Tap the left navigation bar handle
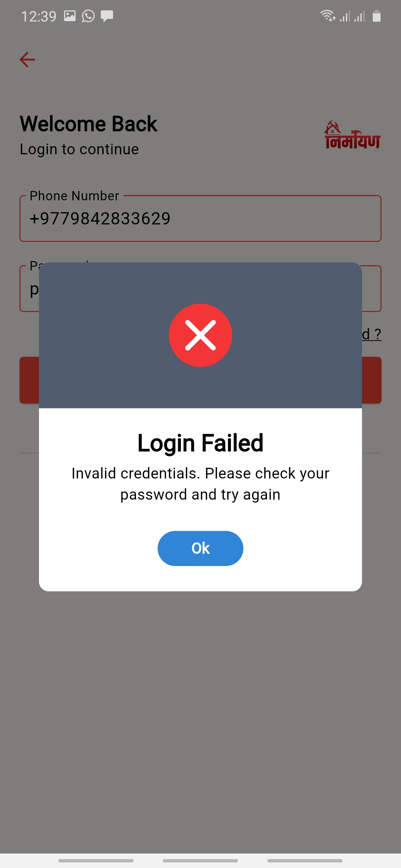Screen dimensions: 401x868 click(96, 861)
